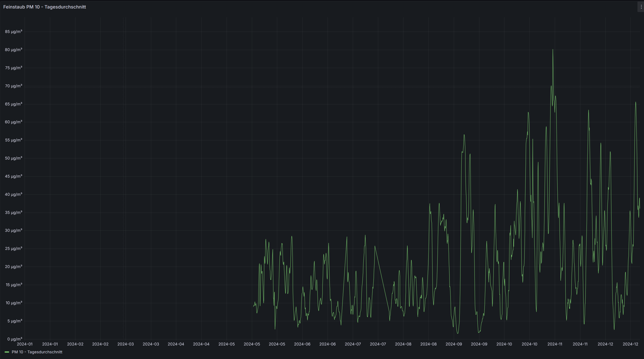Click the 10 µg/m³ axis label

pyautogui.click(x=14, y=303)
